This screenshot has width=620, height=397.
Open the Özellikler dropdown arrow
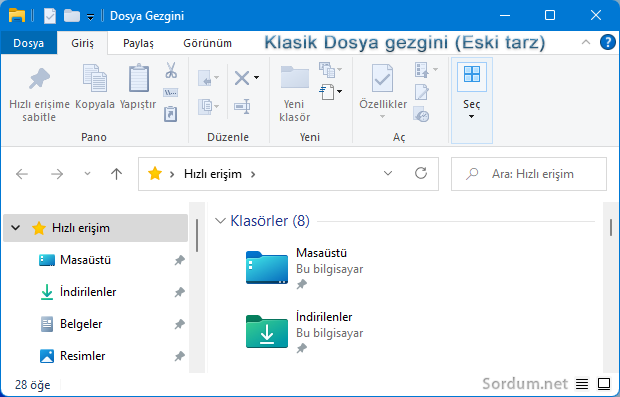pyautogui.click(x=382, y=117)
